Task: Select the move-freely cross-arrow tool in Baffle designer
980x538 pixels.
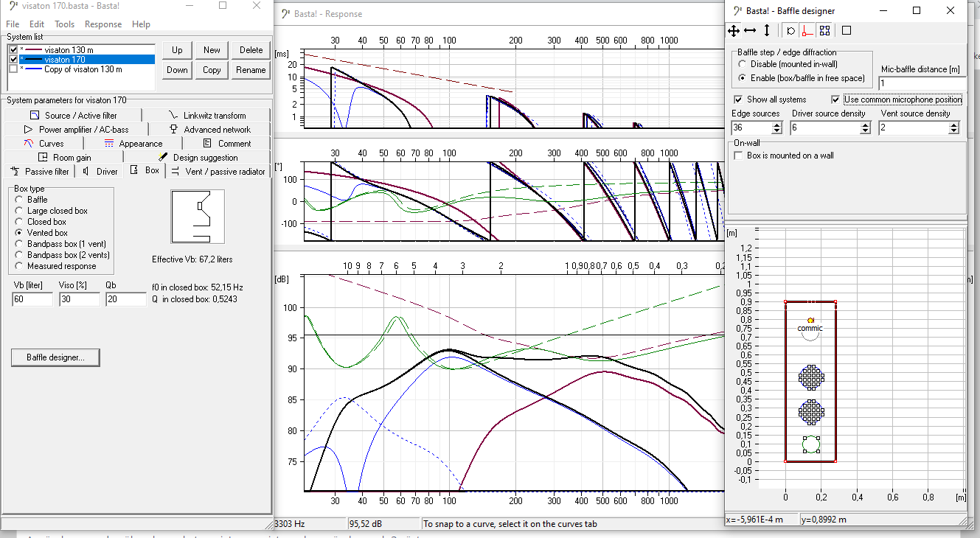Action: [734, 31]
